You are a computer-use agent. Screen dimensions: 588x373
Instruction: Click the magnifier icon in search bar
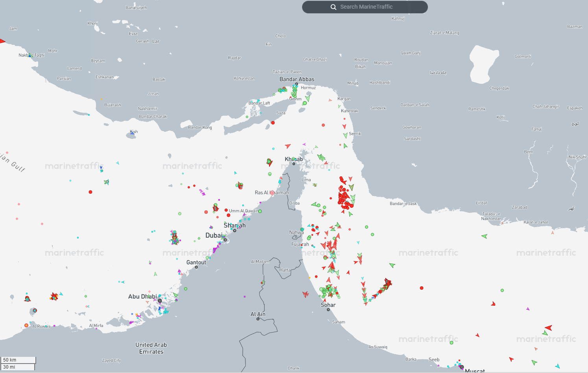coord(333,7)
